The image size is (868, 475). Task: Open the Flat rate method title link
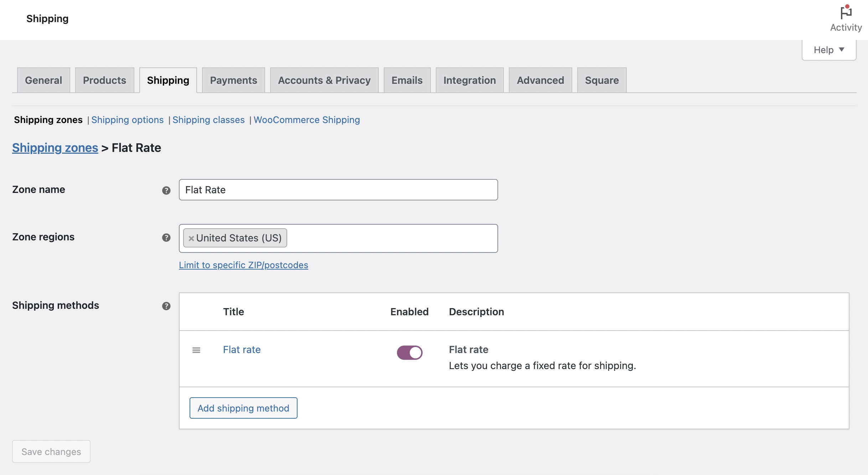pyautogui.click(x=242, y=349)
